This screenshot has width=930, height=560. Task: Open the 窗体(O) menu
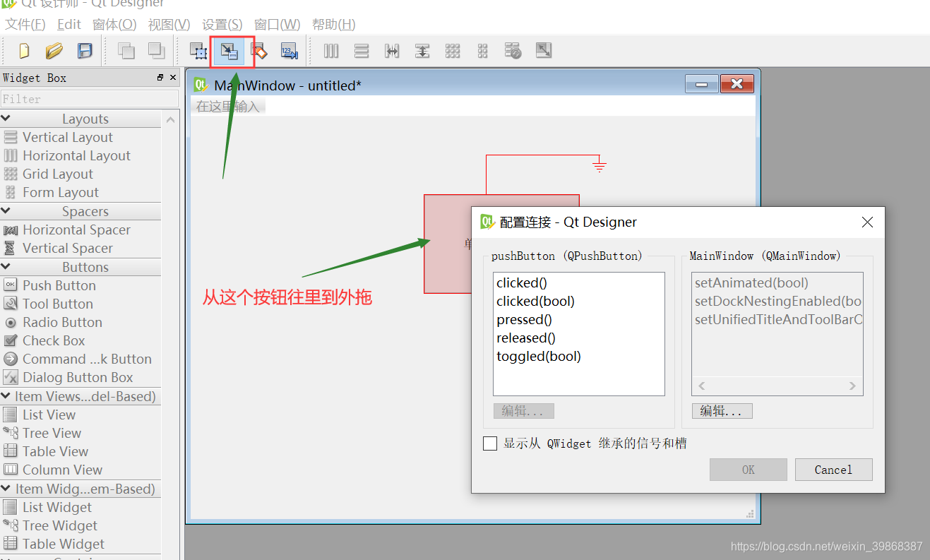point(114,25)
